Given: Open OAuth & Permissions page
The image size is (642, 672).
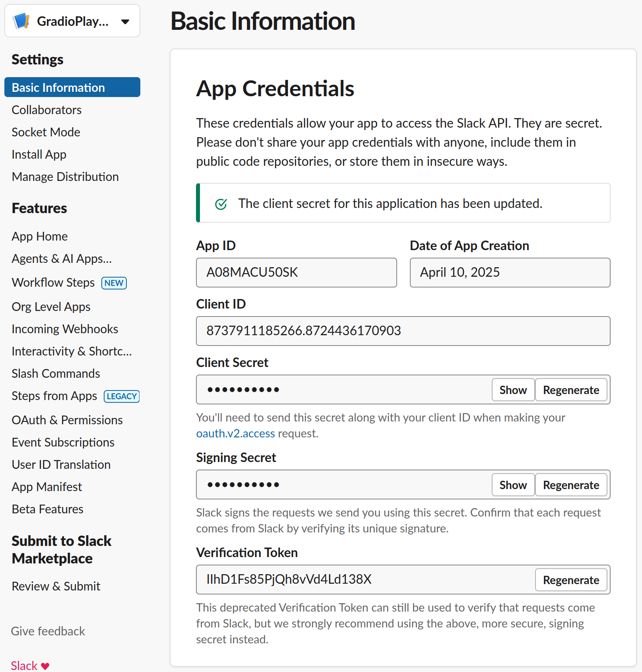Looking at the screenshot, I should click(x=67, y=420).
